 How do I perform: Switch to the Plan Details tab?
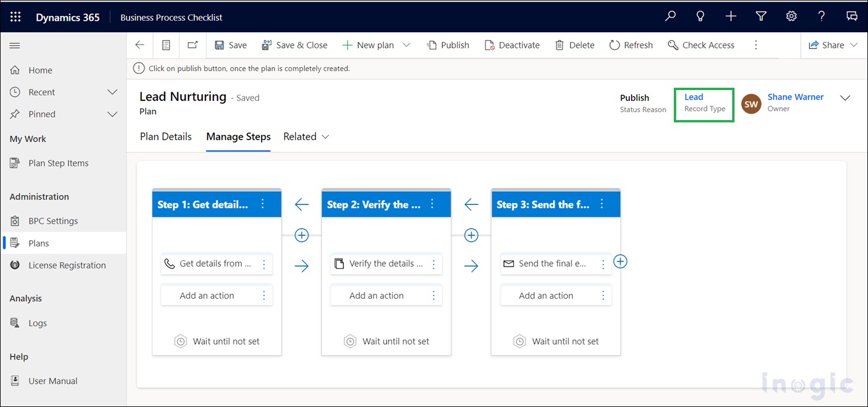(166, 137)
